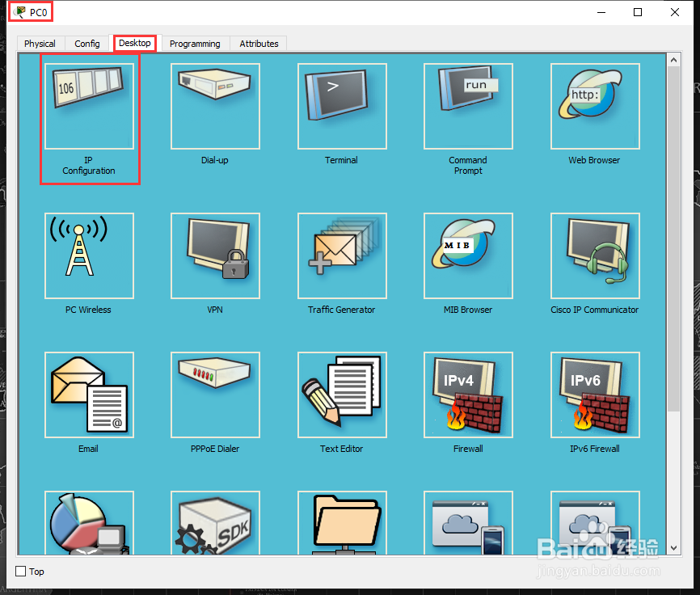Click the Traffic Generator label
The width and height of the screenshot is (700, 595).
[x=342, y=310]
